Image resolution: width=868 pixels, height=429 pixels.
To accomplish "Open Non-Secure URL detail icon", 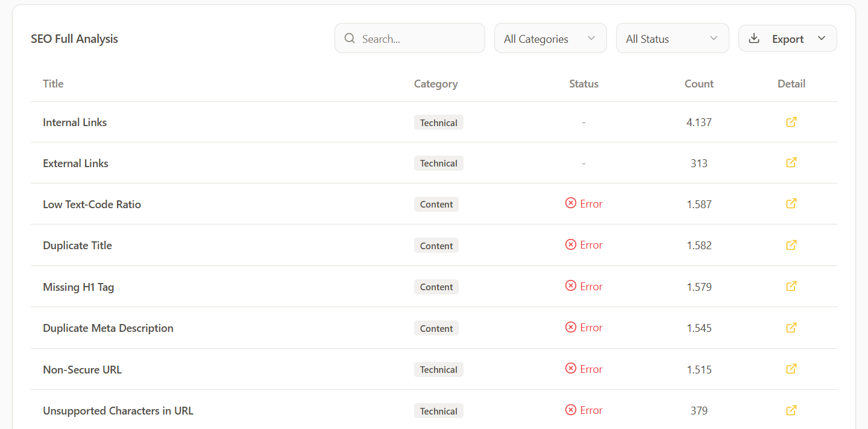I will [791, 369].
